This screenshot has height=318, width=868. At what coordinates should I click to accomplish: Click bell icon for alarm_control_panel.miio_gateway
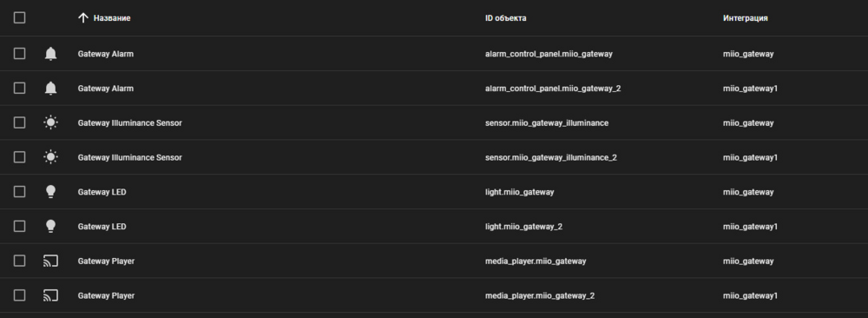tap(50, 54)
